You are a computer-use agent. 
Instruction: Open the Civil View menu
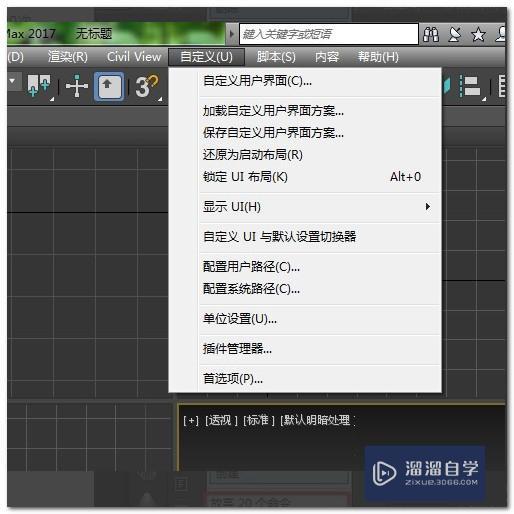point(134,57)
